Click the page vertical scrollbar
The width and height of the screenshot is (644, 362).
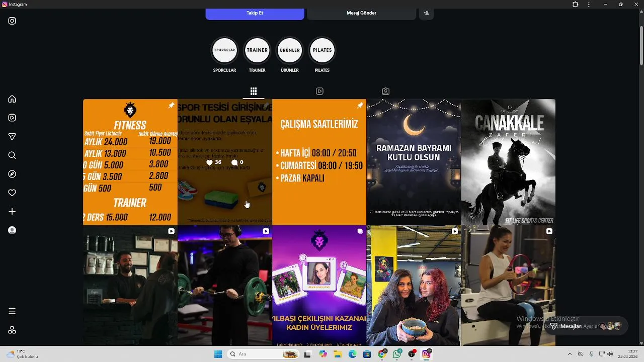coord(641,45)
